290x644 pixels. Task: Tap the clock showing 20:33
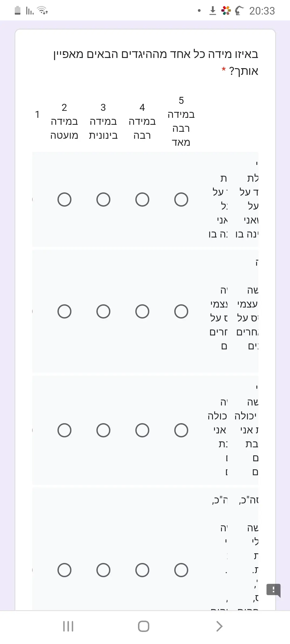coord(262,11)
